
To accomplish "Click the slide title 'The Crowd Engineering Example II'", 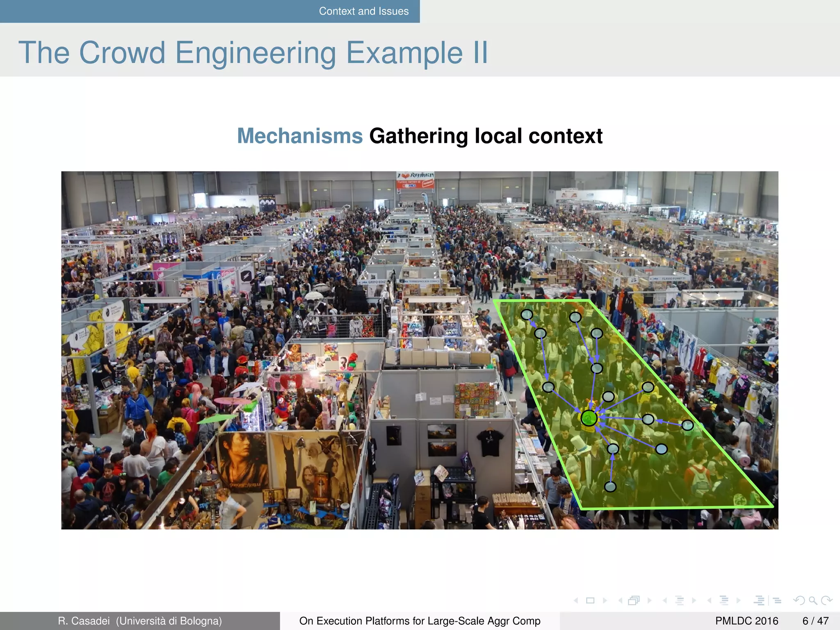I will click(253, 52).
